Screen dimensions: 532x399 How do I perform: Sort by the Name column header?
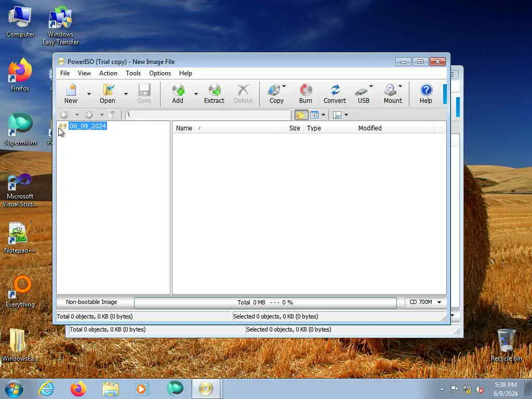pyautogui.click(x=212, y=128)
